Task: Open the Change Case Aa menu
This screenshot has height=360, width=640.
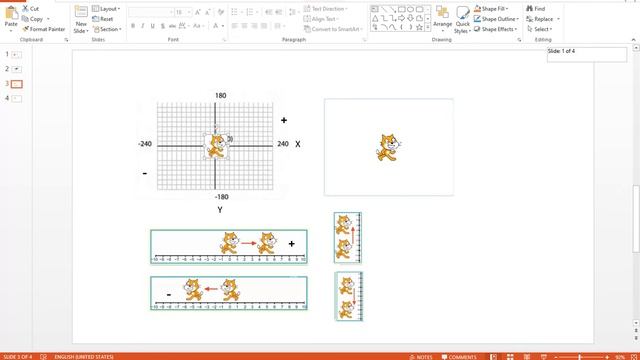Action: [198, 26]
